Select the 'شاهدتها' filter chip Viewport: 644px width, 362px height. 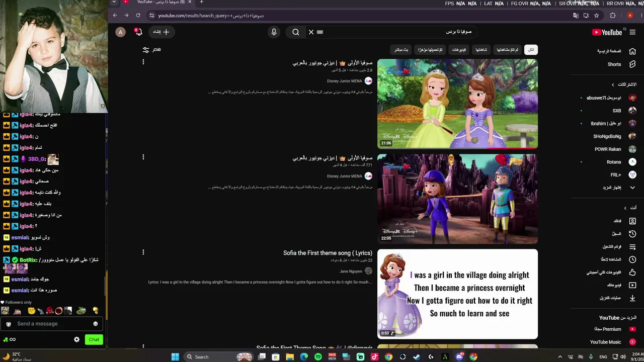(481, 50)
